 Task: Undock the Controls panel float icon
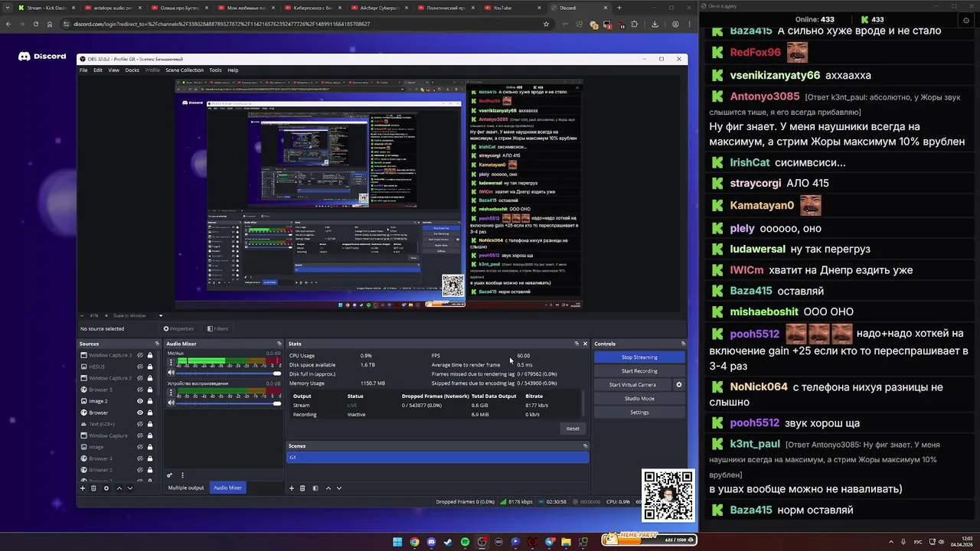pos(683,344)
